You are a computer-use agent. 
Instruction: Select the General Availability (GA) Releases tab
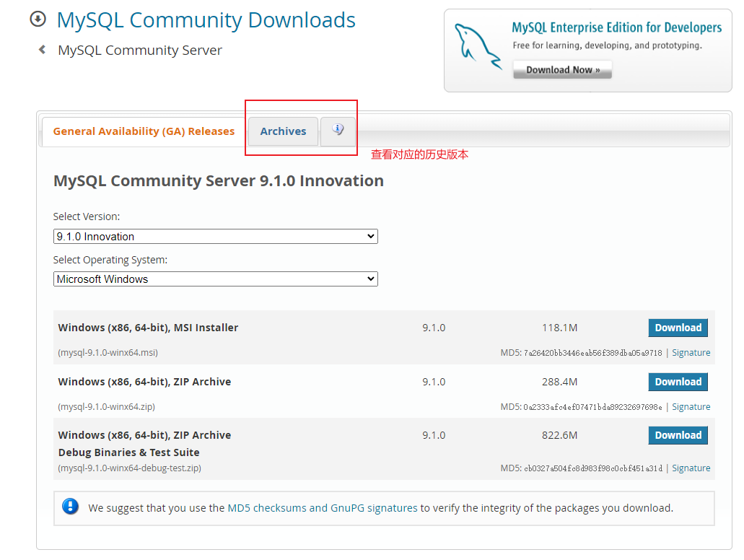[144, 131]
